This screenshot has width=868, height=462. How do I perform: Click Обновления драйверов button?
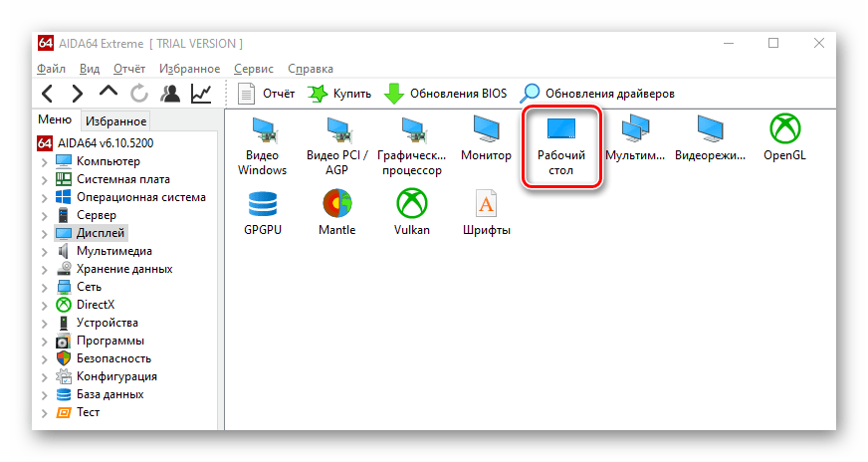(x=598, y=94)
